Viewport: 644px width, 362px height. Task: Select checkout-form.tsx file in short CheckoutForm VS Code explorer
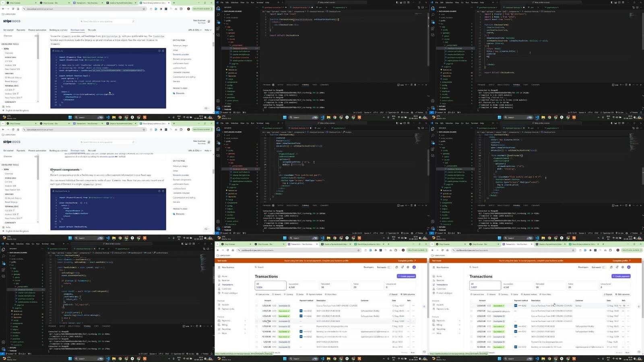coord(241,48)
